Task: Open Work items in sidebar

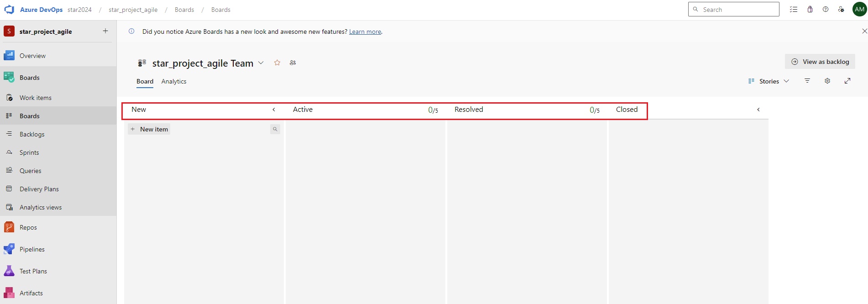Action: pyautogui.click(x=58, y=98)
